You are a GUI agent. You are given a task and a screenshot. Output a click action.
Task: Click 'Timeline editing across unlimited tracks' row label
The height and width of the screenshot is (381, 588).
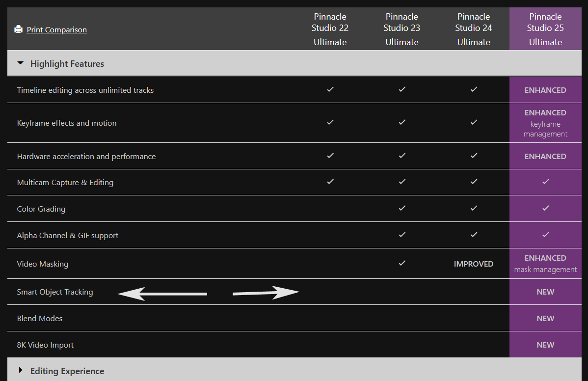pos(85,90)
